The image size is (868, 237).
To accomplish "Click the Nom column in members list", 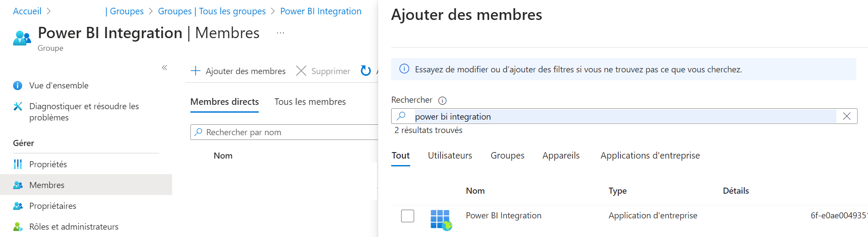I will click(223, 156).
